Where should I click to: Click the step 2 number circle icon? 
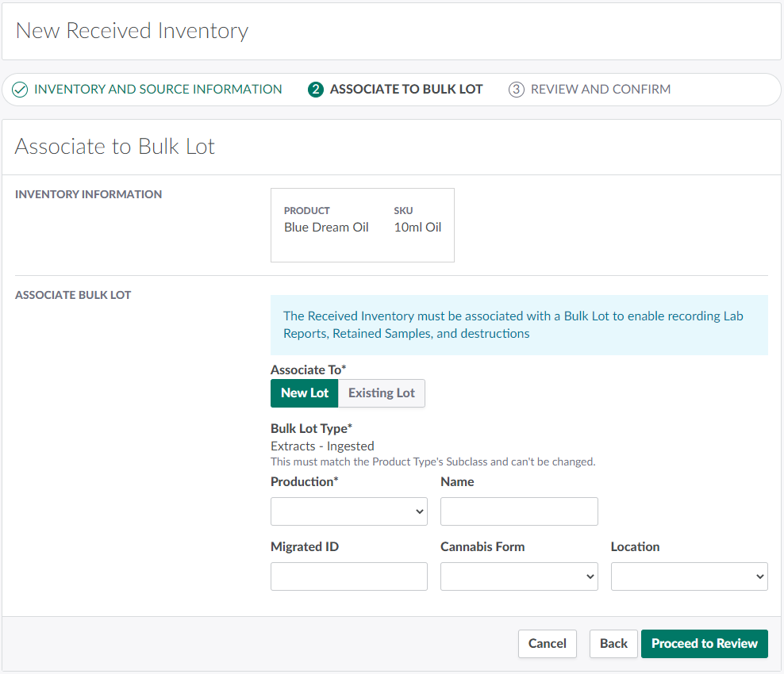pos(316,90)
